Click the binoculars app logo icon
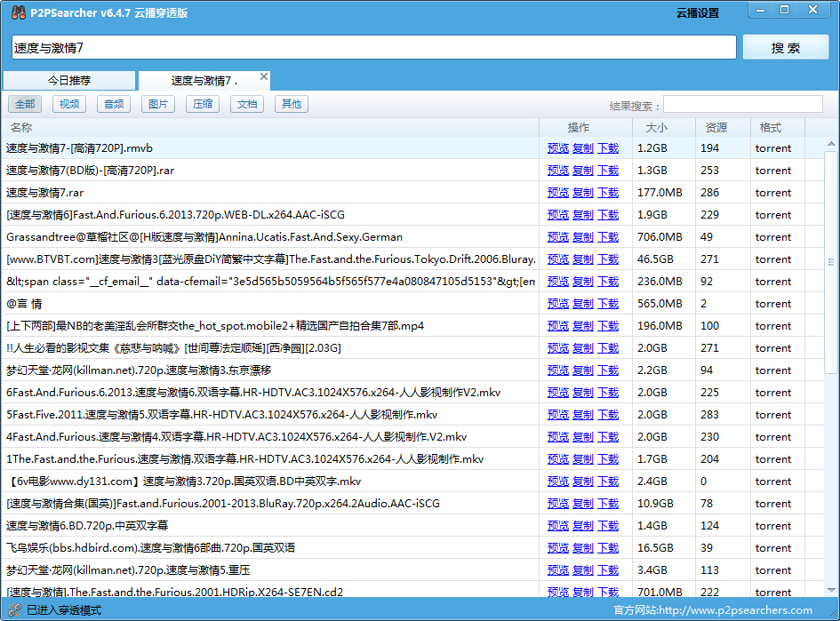Image resolution: width=840 pixels, height=621 pixels. [x=18, y=12]
